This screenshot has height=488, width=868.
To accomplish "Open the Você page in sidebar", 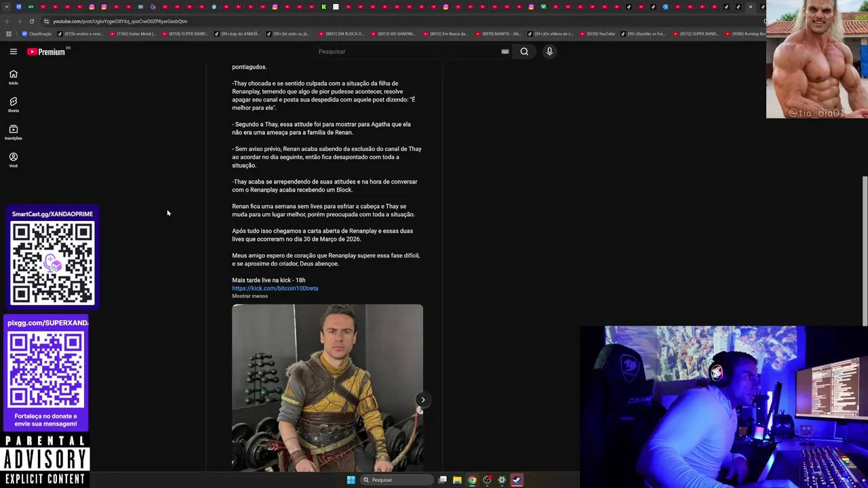I will (x=13, y=160).
